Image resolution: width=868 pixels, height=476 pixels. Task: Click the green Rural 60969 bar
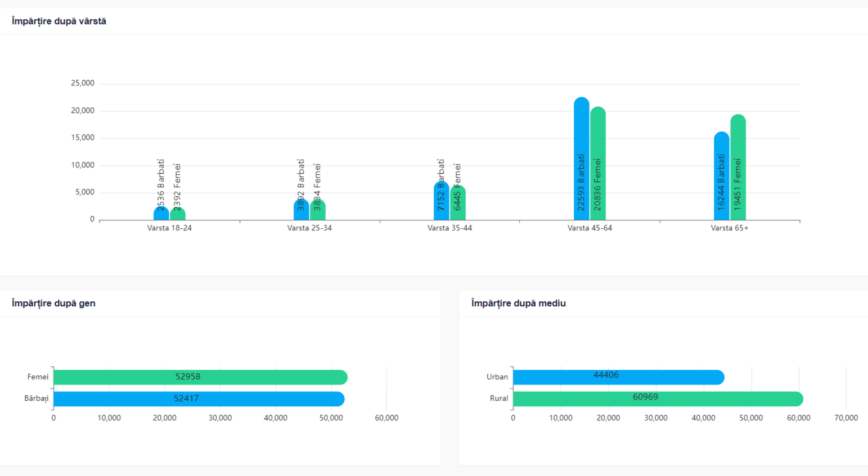click(x=657, y=399)
